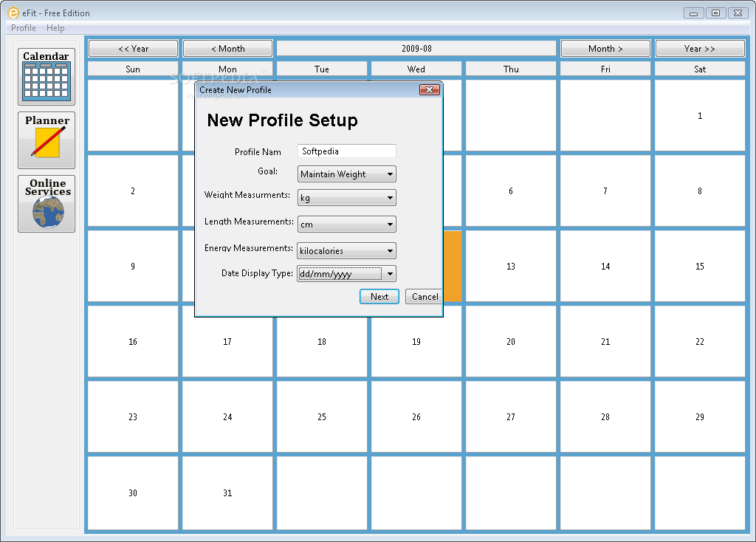This screenshot has height=542, width=756.
Task: Select calendar day 30
Action: coord(133,493)
